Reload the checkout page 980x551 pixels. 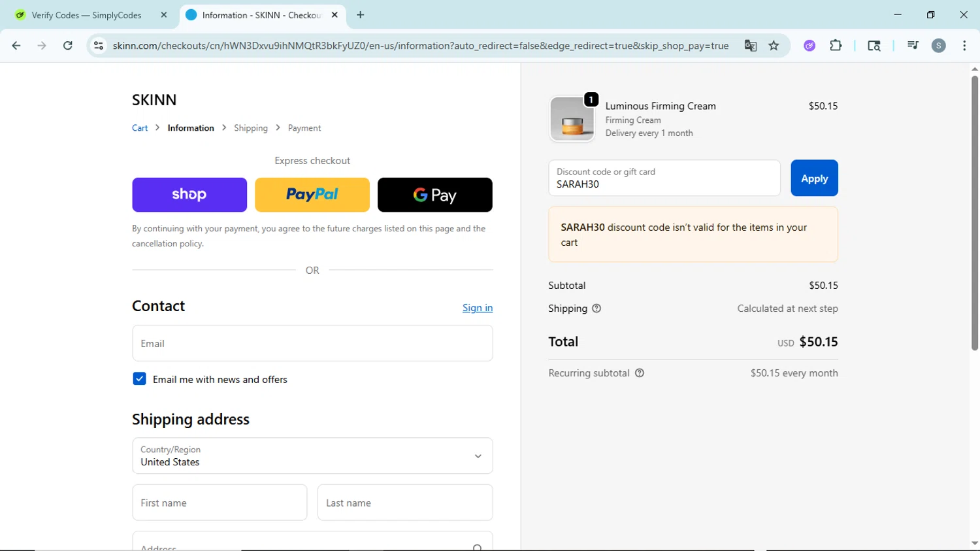(68, 46)
